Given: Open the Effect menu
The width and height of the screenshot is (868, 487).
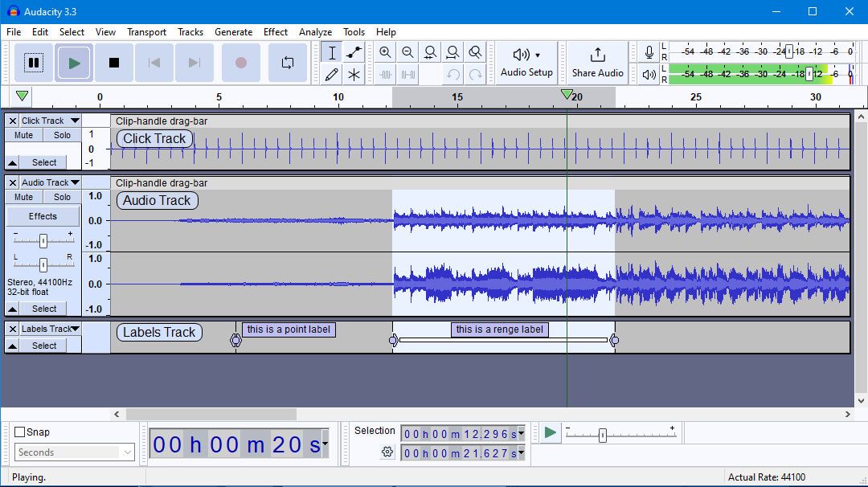Looking at the screenshot, I should 276,32.
